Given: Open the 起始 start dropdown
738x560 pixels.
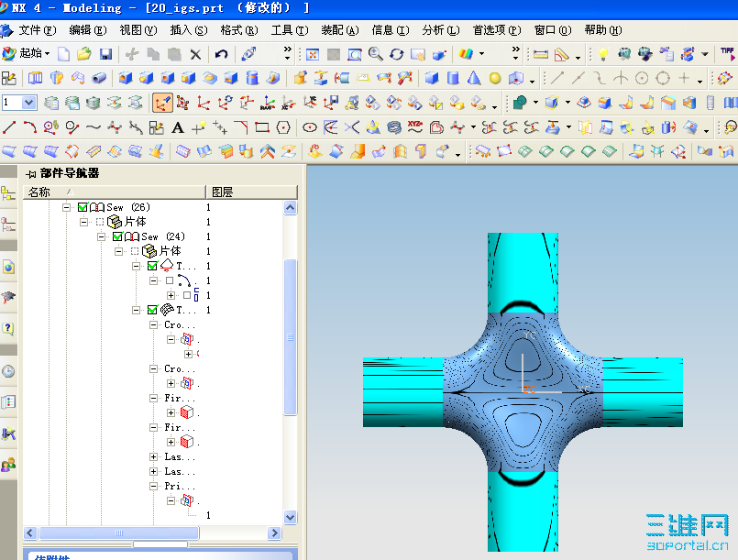Looking at the screenshot, I should click(47, 54).
